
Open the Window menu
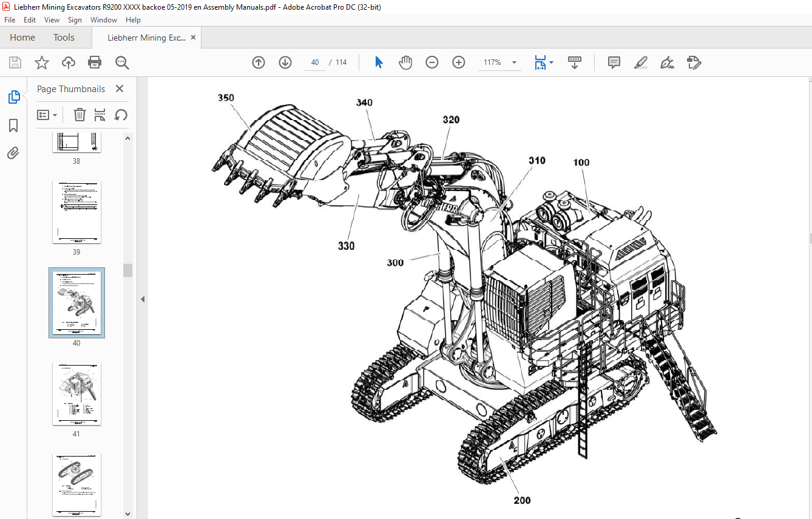pos(104,20)
